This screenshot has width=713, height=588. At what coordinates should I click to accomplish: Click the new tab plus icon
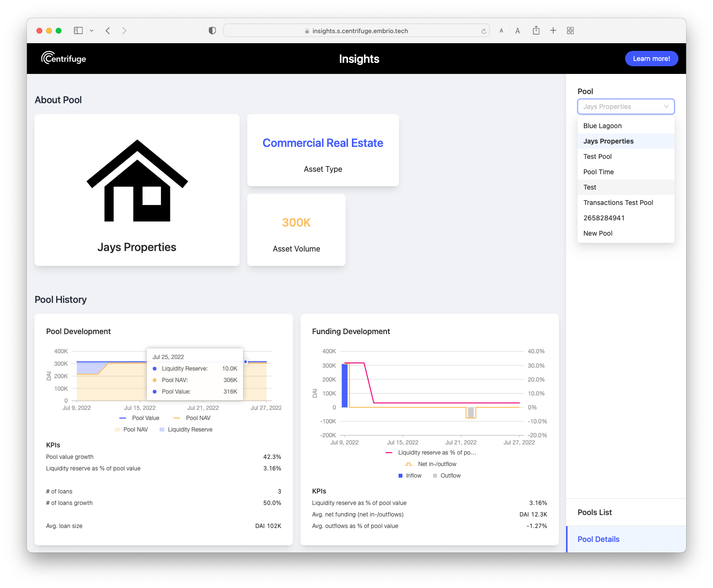click(x=553, y=30)
